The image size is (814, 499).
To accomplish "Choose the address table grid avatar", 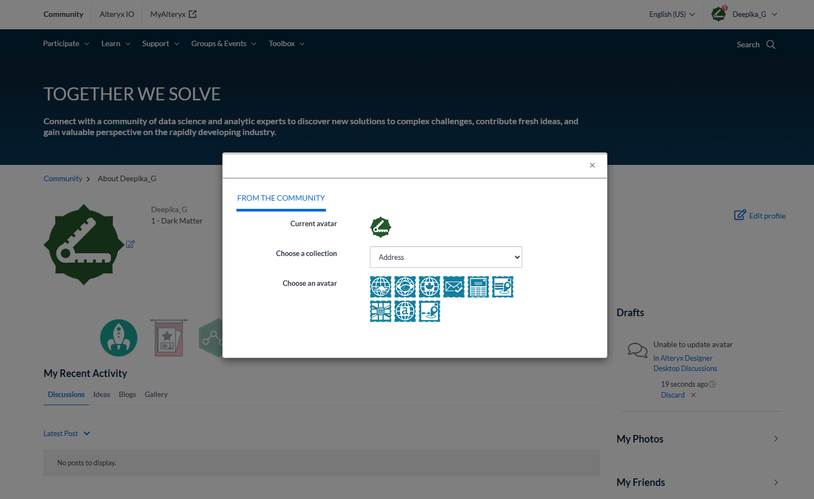I will tap(478, 287).
